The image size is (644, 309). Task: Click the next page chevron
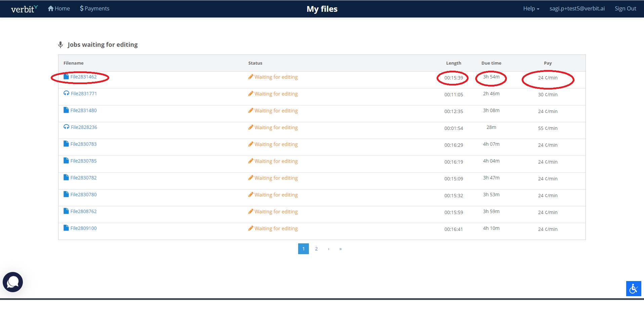click(x=328, y=248)
